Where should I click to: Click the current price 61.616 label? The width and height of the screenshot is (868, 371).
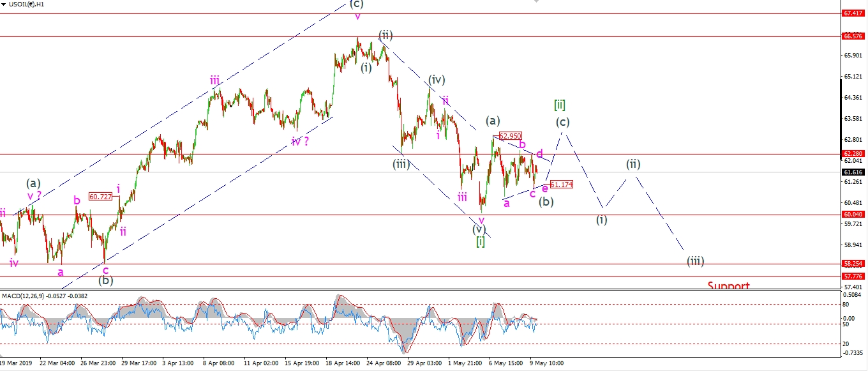click(854, 172)
